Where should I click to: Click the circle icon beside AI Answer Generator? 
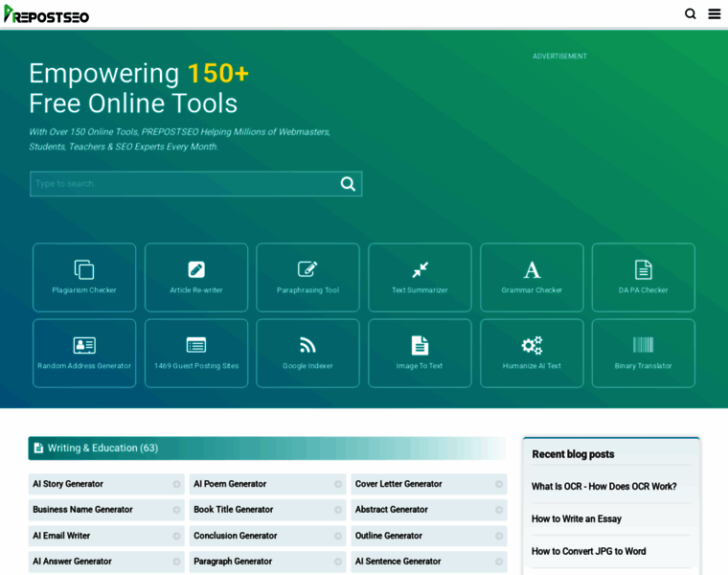176,562
